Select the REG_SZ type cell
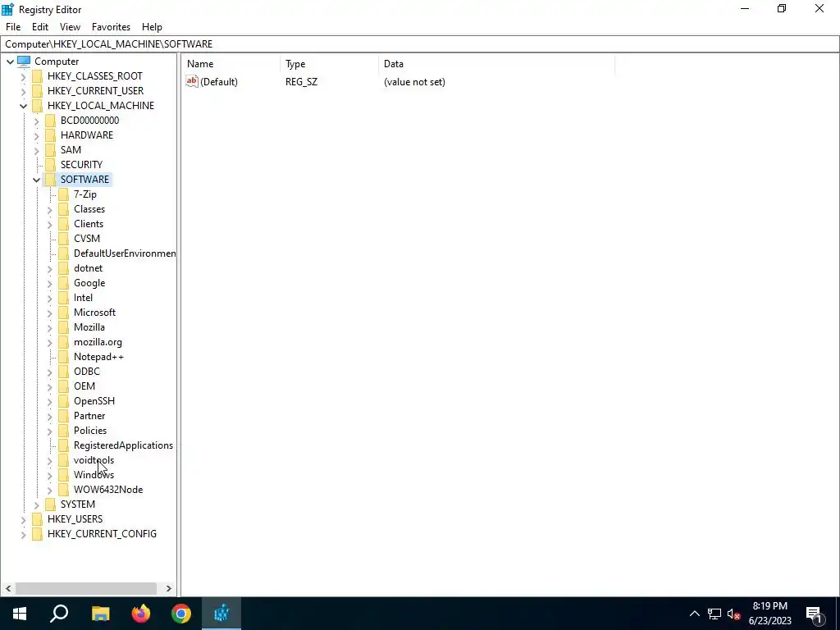 click(x=302, y=82)
